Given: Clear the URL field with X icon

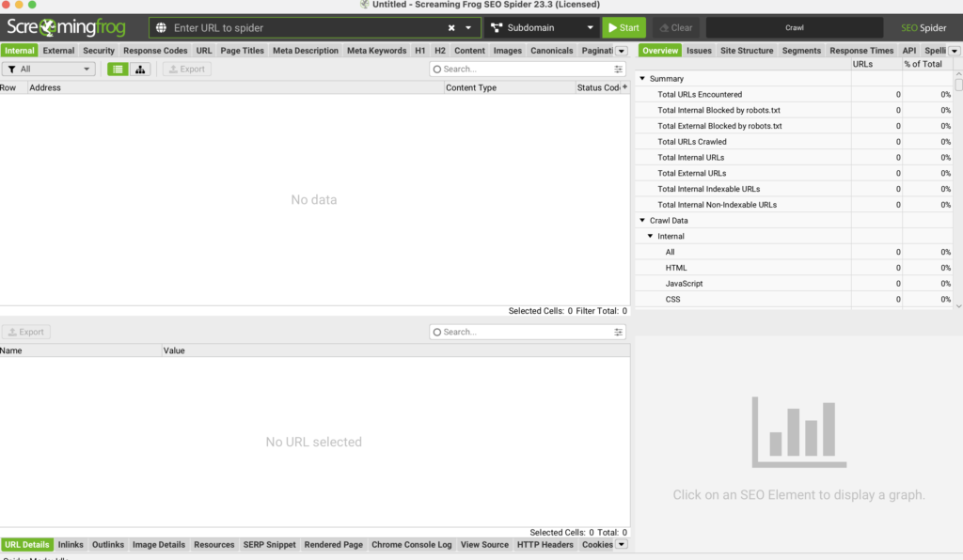Looking at the screenshot, I should [x=451, y=27].
